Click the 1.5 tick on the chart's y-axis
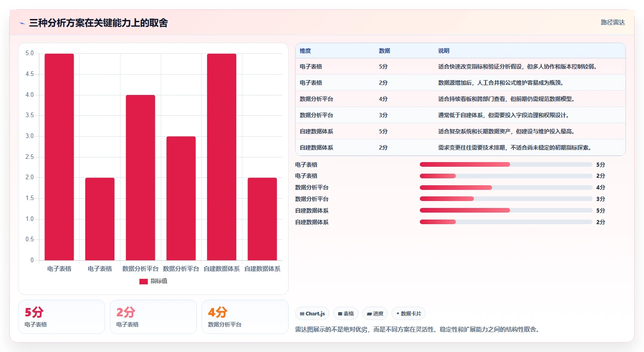This screenshot has height=352, width=644. pos(30,198)
